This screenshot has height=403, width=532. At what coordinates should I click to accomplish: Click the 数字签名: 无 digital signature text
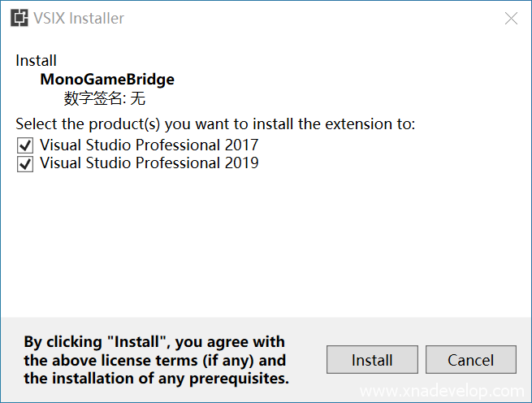click(x=105, y=99)
